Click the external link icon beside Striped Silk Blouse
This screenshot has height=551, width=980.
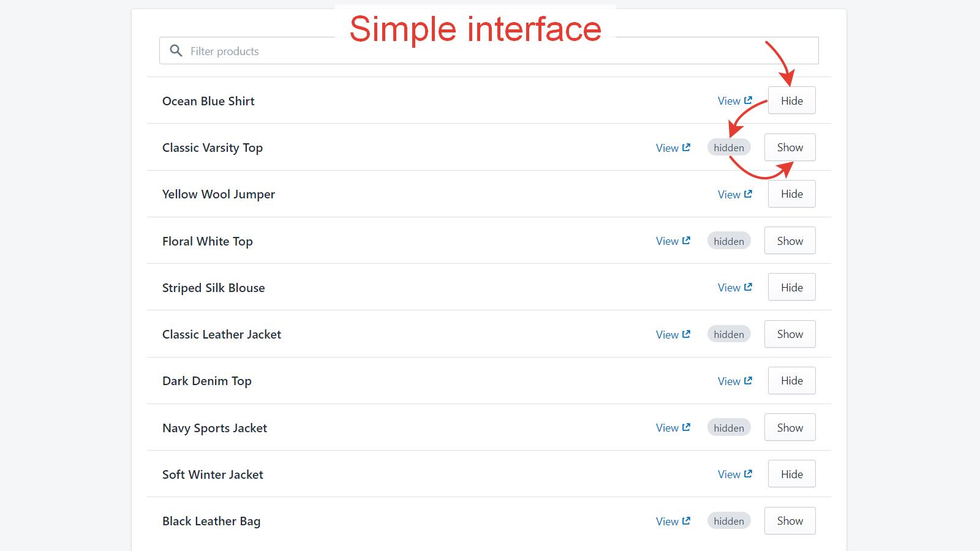[748, 287]
